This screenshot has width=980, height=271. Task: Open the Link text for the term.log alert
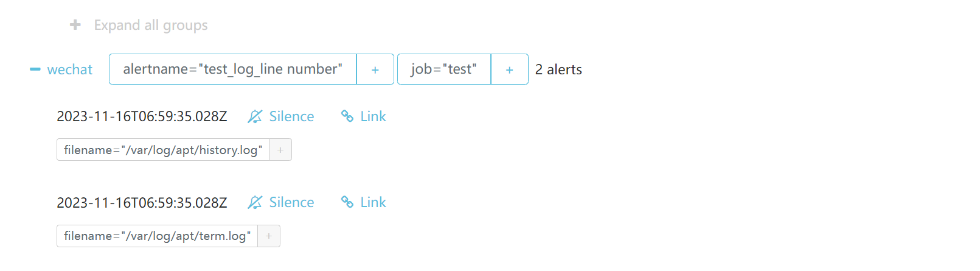point(373,202)
